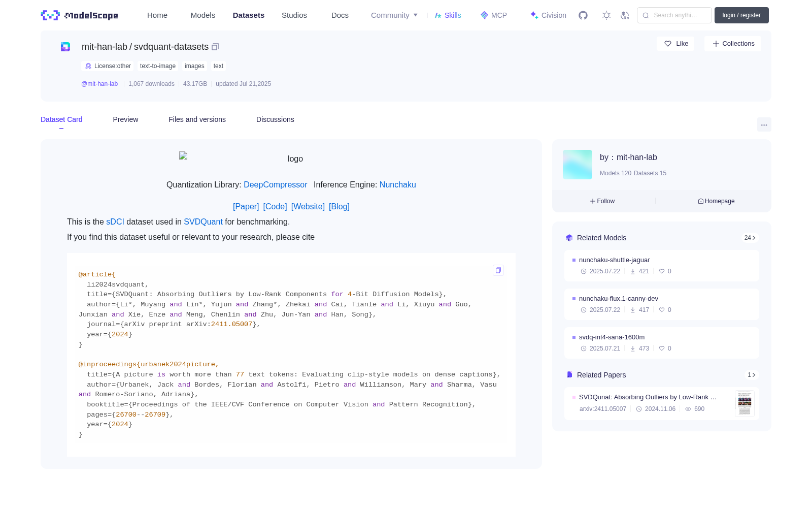This screenshot has height=508, width=812.
Task: Open nunchaku-shuttle-jaguar model
Action: pyautogui.click(x=662, y=266)
